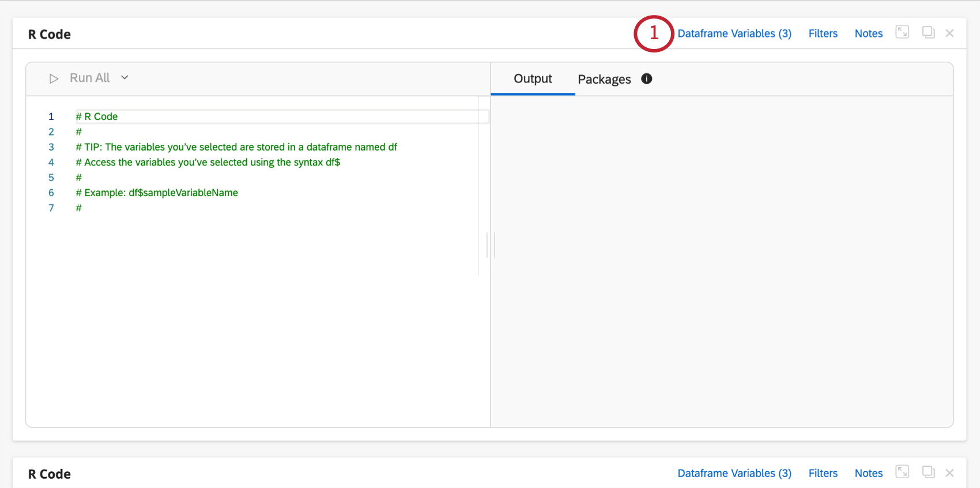Screen dimensions: 980x488
Task: Click the Run All play icon
Action: [x=54, y=78]
